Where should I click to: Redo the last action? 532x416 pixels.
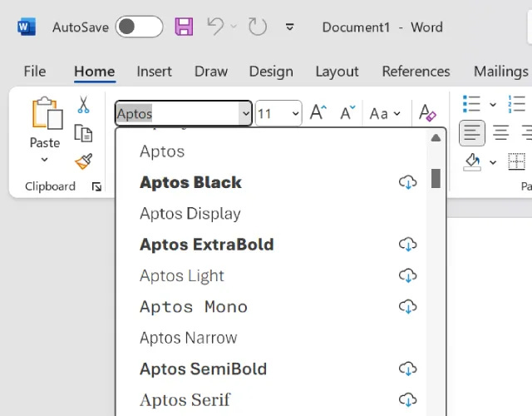[x=258, y=27]
